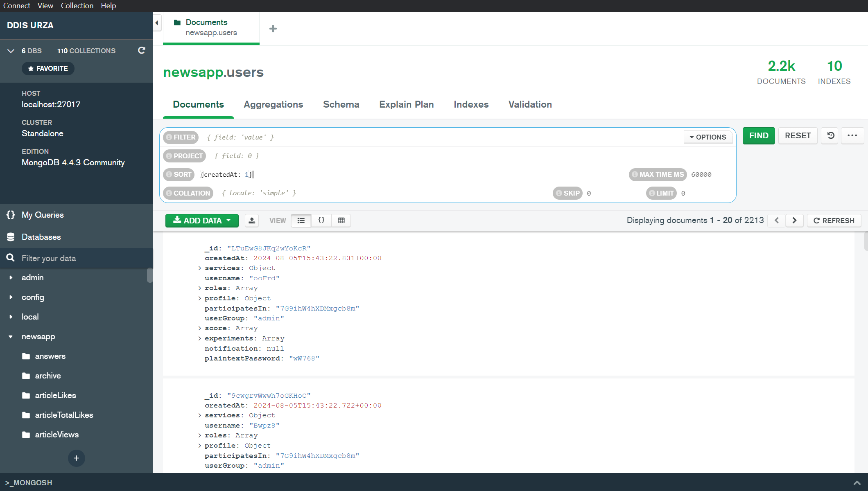Focus the filter query input field
Viewport: 868px width, 491px height.
(442, 137)
